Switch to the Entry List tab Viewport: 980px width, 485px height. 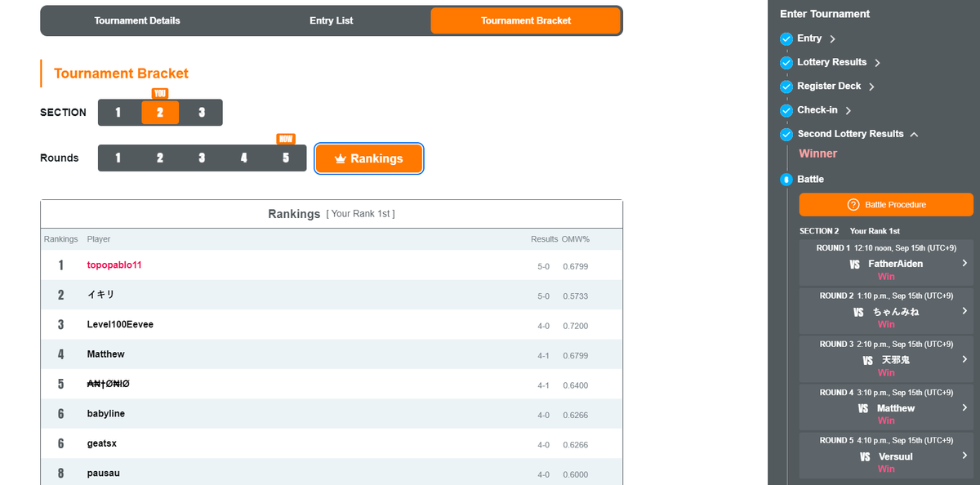(332, 20)
